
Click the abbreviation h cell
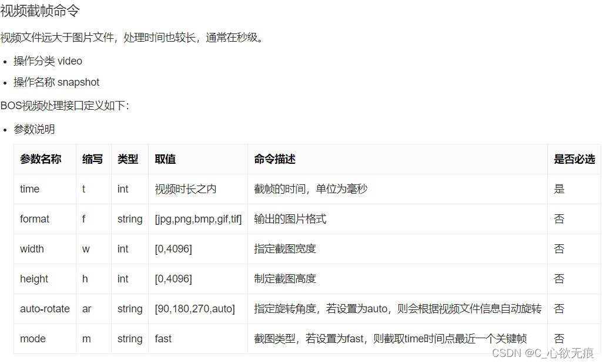(x=85, y=279)
